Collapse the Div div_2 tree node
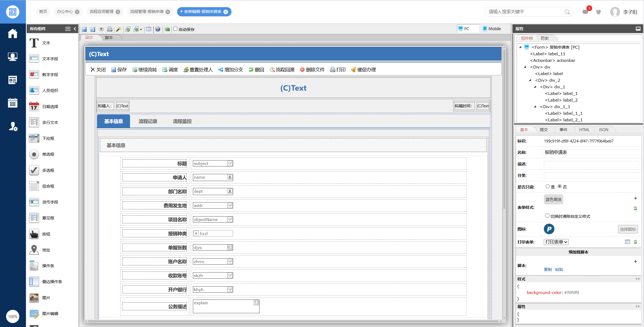Image resolution: width=644 pixels, height=327 pixels. tap(530, 80)
